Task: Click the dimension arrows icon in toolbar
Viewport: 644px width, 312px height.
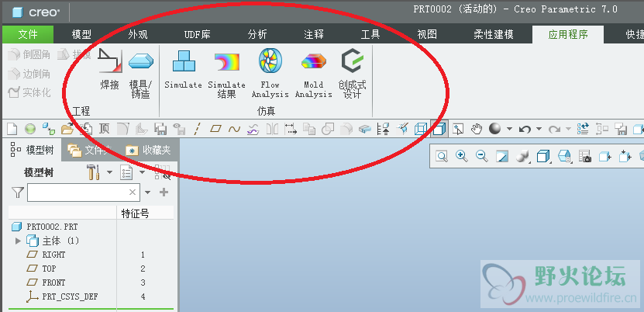Action: (291, 129)
